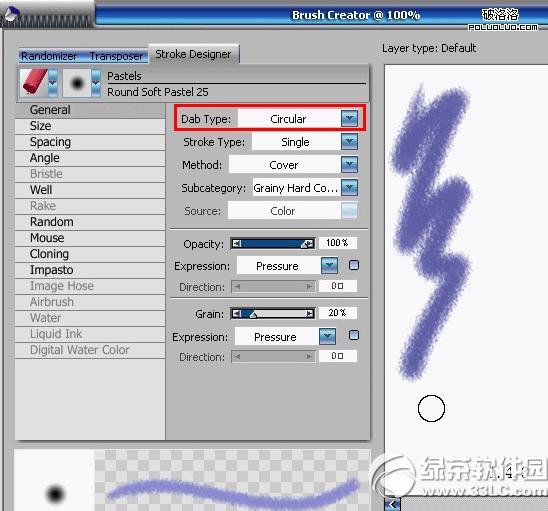This screenshot has height=511, width=548.
Task: Open the Stroke Type dropdown
Action: [349, 142]
